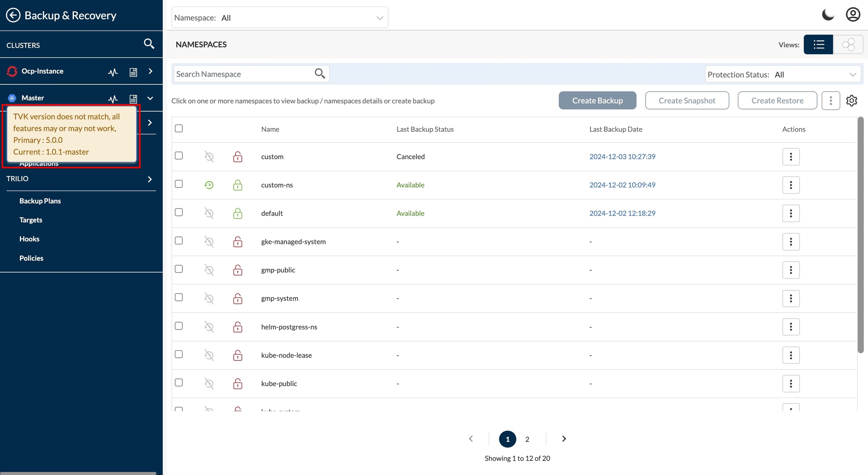Viewport: 868px width, 475px height.
Task: Click the back arrow beside Backup & Recovery
Action: click(13, 15)
